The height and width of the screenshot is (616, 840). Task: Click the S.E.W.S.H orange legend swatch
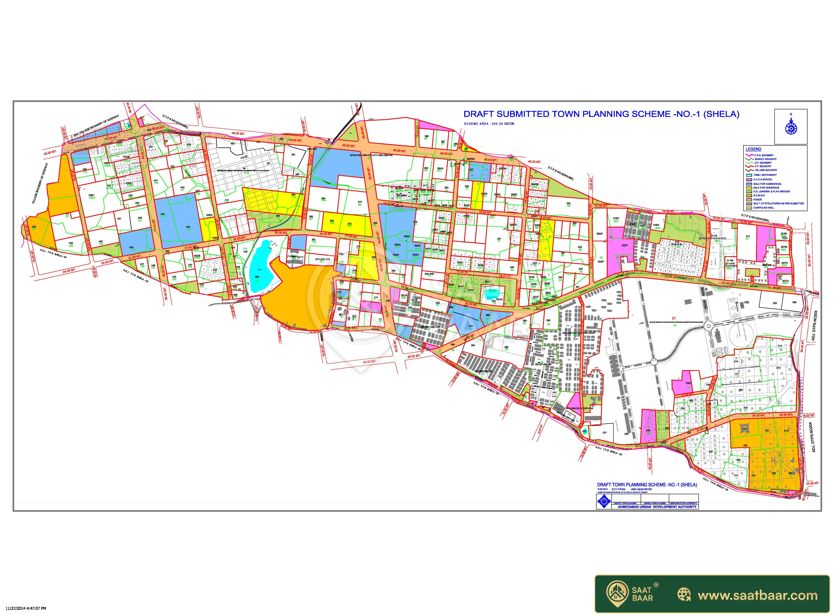749,196
